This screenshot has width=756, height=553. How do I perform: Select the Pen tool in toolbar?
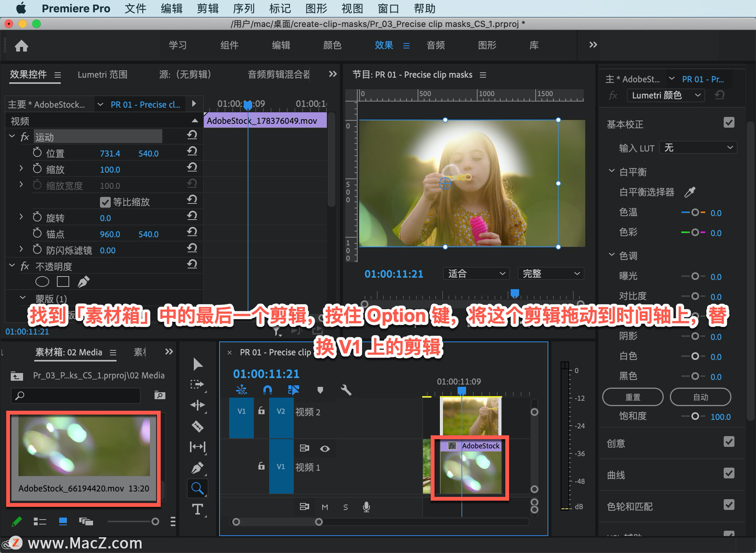tap(197, 468)
